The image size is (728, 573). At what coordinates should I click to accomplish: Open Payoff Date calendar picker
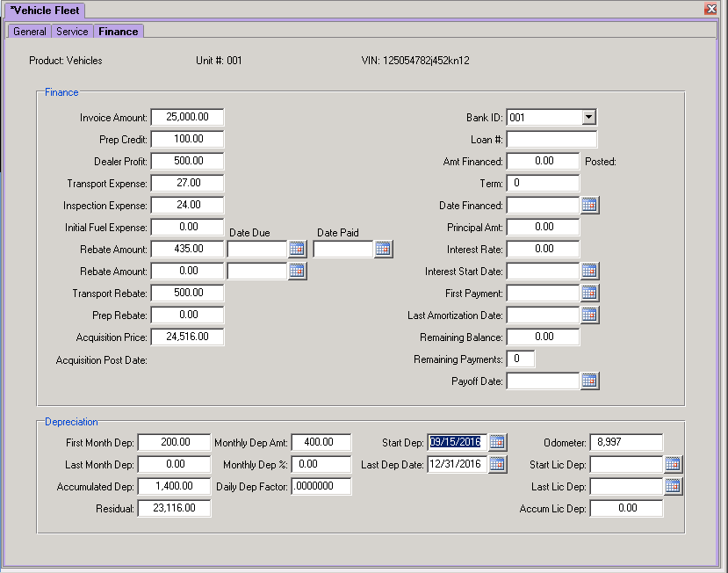coord(589,381)
